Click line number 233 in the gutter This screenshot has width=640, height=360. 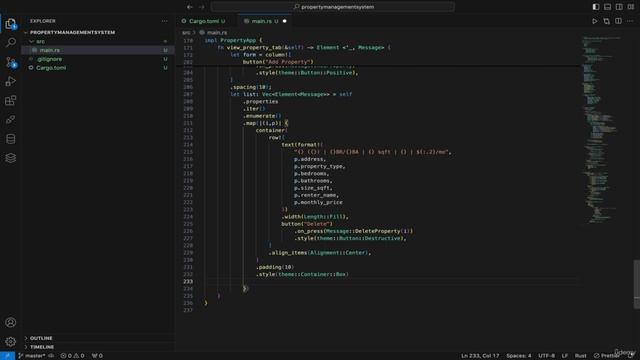click(x=188, y=282)
